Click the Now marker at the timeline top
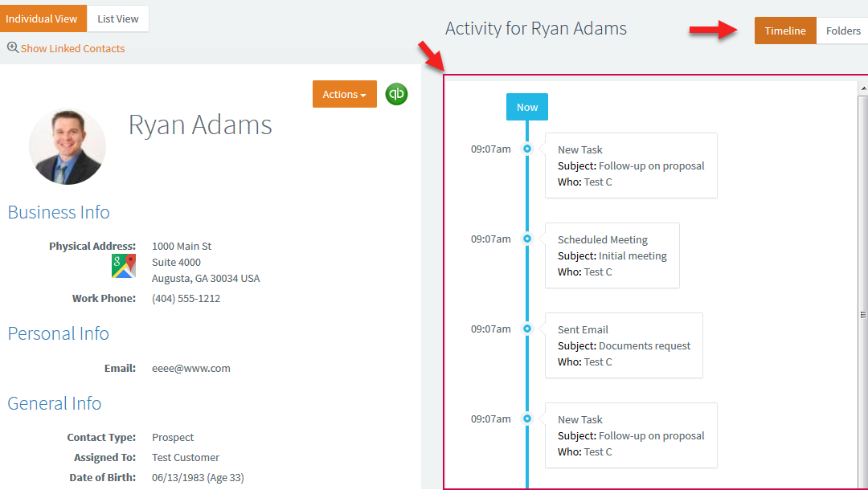Screen dimensions: 868x490 [526, 106]
